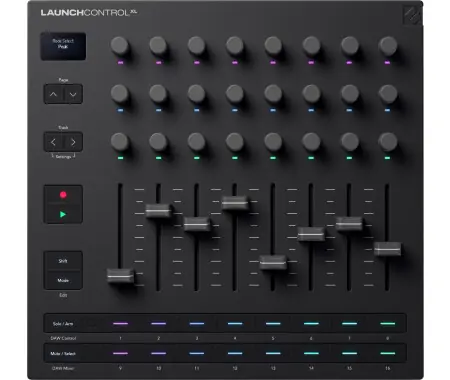Select sixth knob in purple-LED top row
The image size is (450, 380).
click(x=311, y=46)
